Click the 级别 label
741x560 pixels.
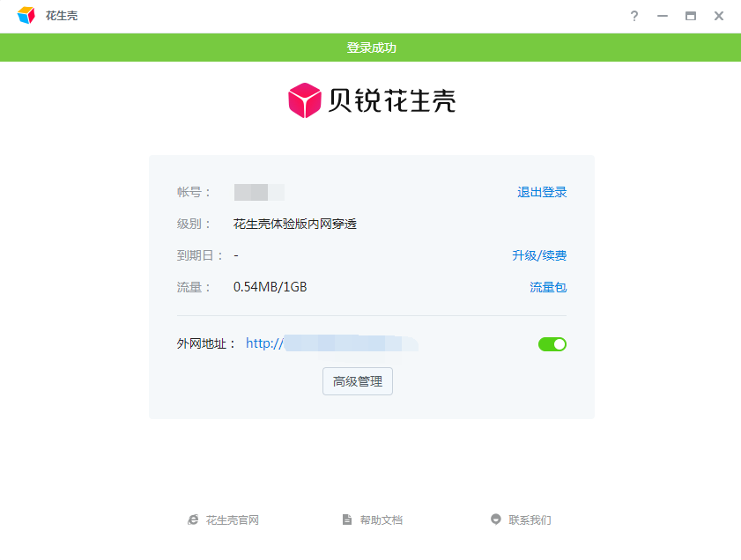click(193, 224)
